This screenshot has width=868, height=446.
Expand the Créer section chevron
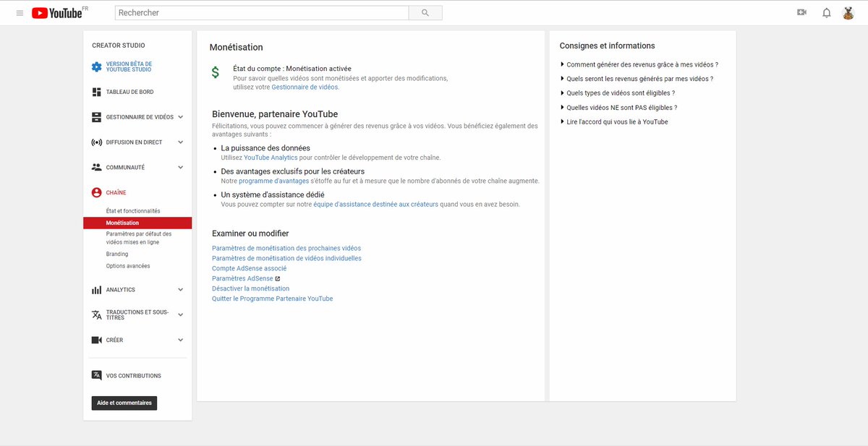point(181,340)
